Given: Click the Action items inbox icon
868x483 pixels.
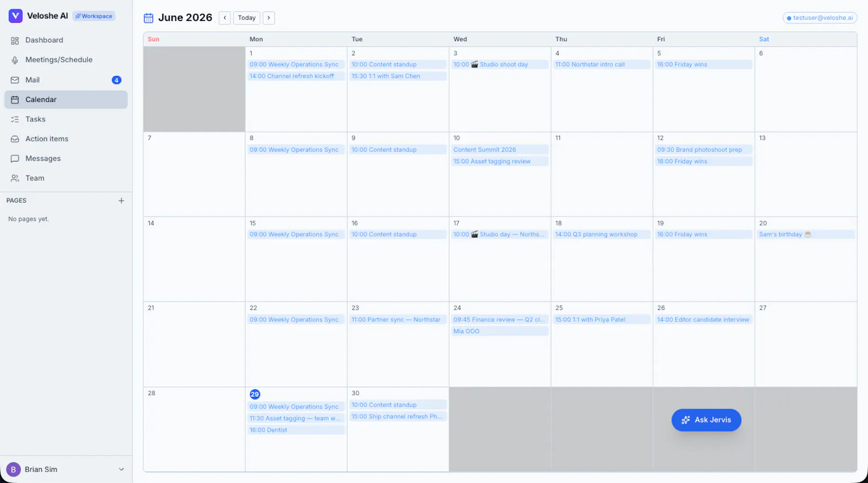Looking at the screenshot, I should tap(15, 139).
